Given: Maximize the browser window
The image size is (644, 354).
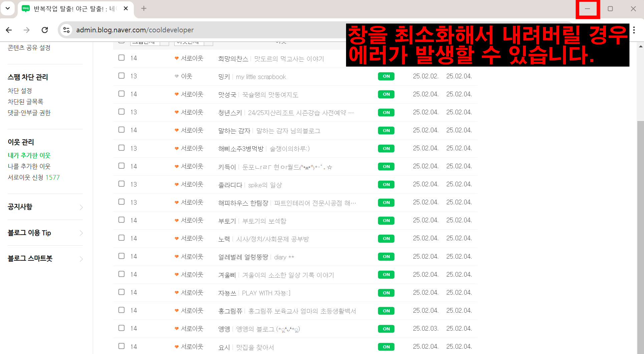Looking at the screenshot, I should tap(610, 9).
